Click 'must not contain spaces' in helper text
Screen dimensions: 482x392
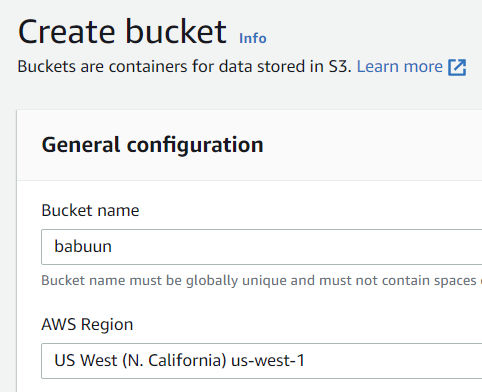pyautogui.click(x=397, y=280)
